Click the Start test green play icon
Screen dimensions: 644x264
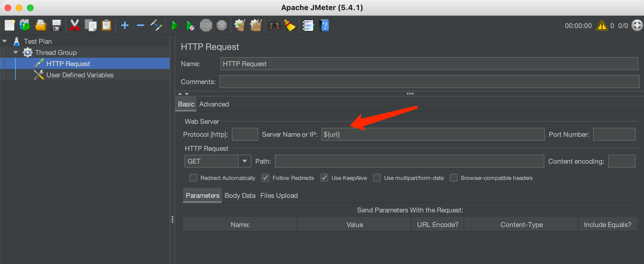tap(174, 25)
